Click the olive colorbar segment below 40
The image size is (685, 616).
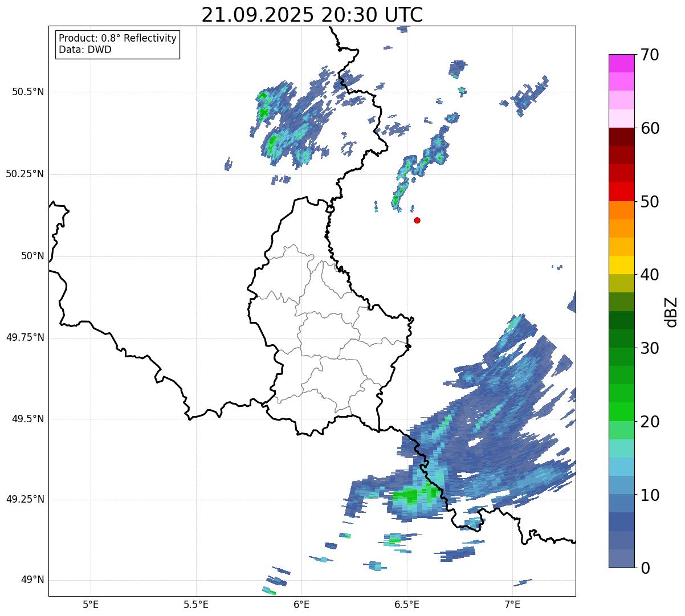coord(621,284)
